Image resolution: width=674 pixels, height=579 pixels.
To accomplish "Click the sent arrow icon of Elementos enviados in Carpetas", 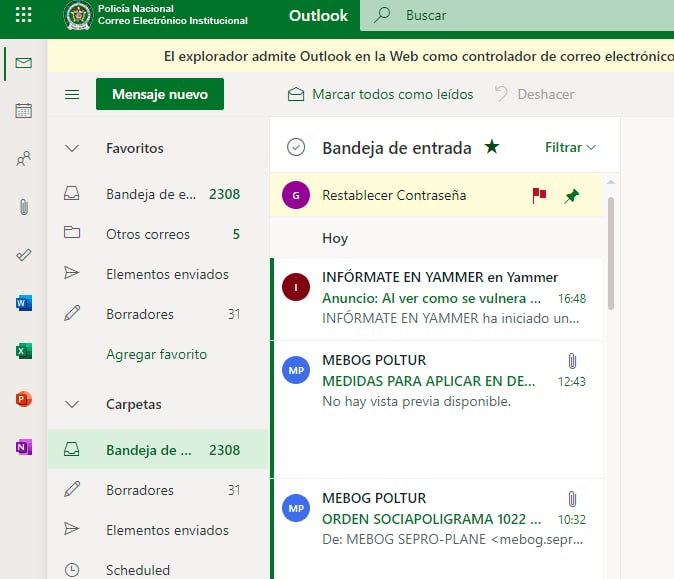I will coord(71,529).
